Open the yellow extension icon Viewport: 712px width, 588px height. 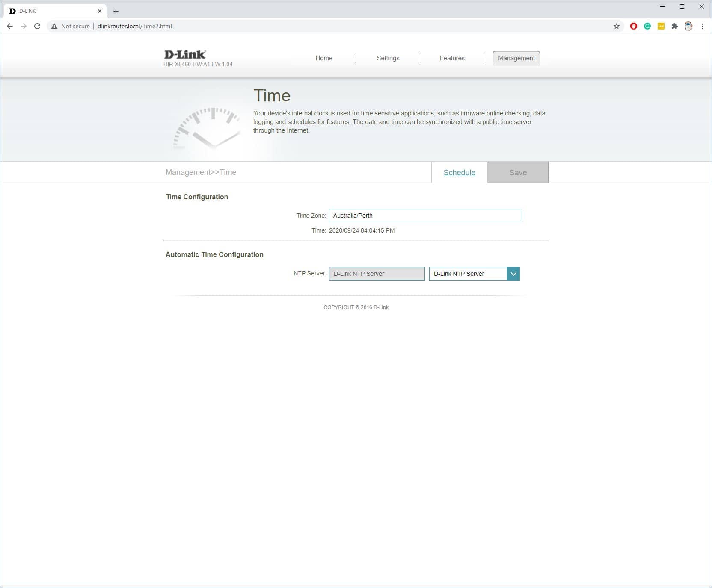tap(661, 26)
